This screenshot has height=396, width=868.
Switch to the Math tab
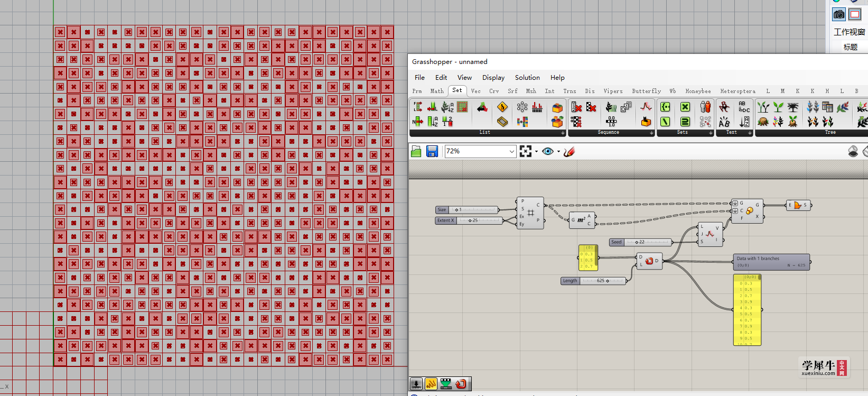coord(437,91)
